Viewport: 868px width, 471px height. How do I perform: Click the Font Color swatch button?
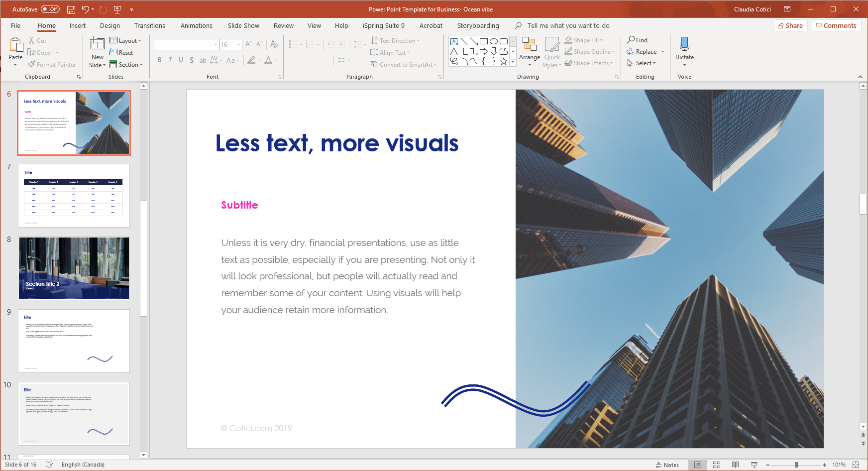(268, 60)
